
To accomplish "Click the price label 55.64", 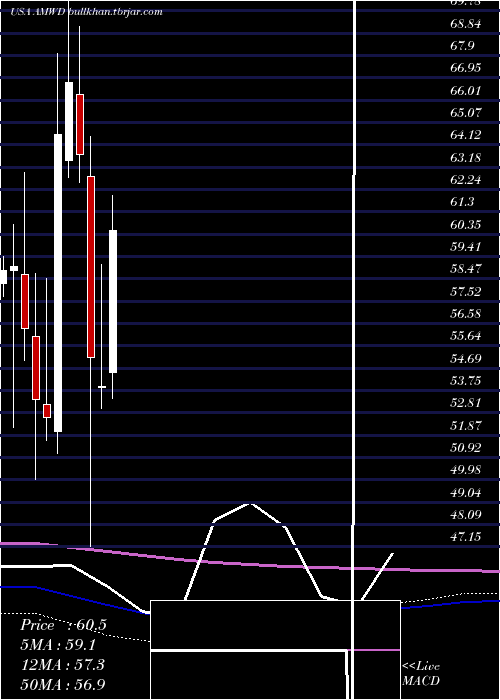I will click(x=466, y=336).
